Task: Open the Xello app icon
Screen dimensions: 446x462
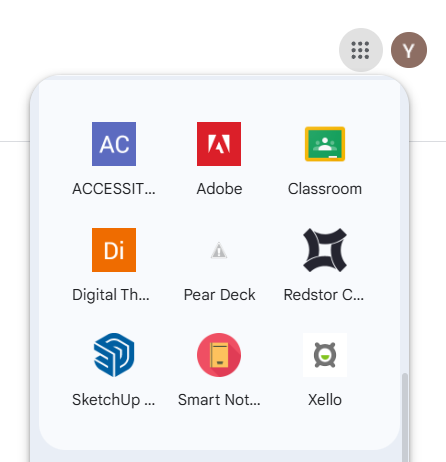Action: tap(325, 355)
